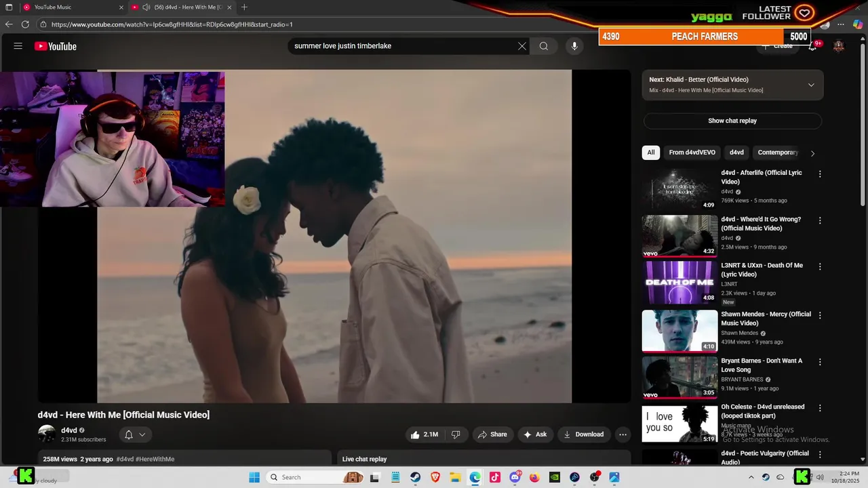Image resolution: width=868 pixels, height=488 pixels.
Task: Share the video
Action: click(x=492, y=434)
